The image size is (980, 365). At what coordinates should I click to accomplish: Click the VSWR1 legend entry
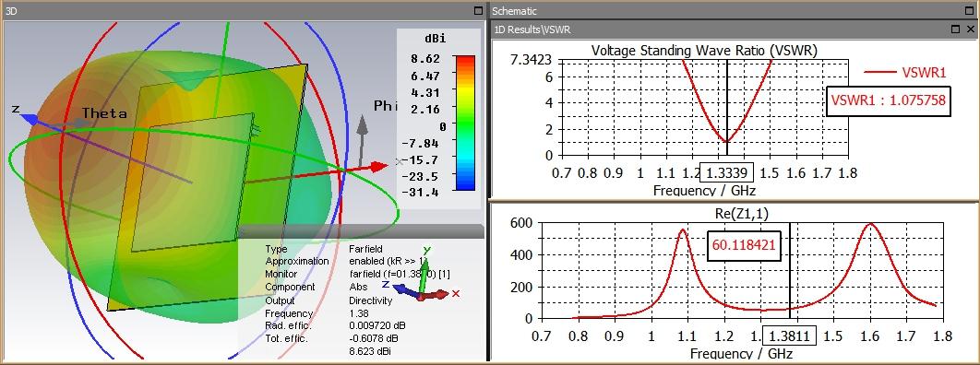click(905, 73)
